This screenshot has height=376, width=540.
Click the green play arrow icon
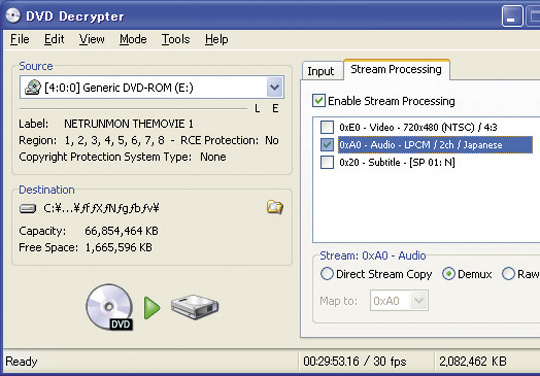click(152, 308)
